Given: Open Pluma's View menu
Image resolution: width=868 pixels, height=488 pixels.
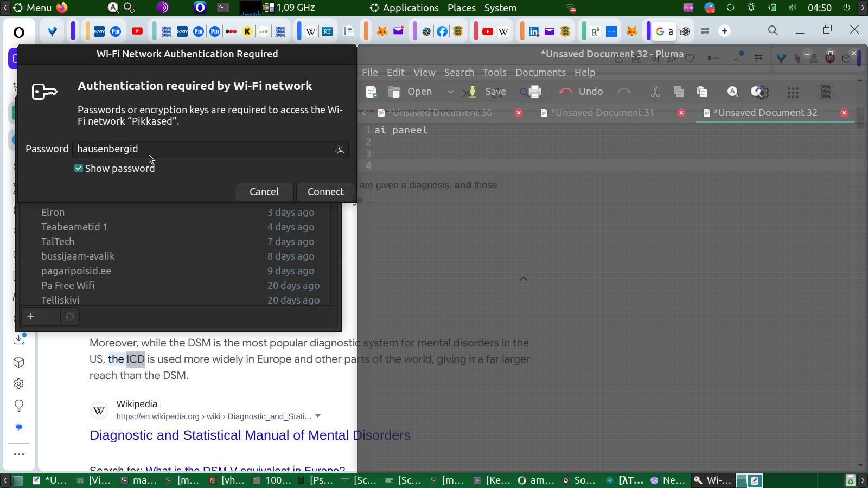Looking at the screenshot, I should [x=424, y=73].
